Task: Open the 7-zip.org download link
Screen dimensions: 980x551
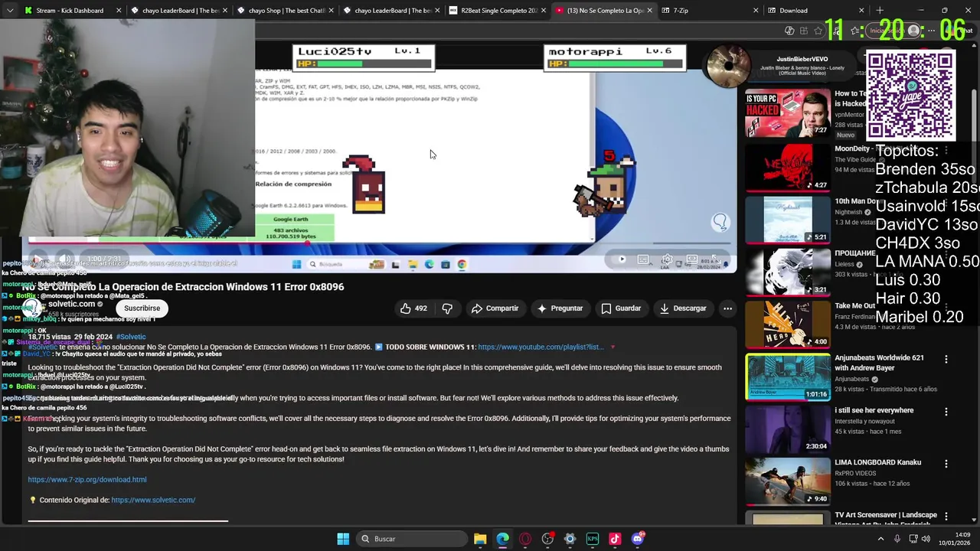Action: (87, 480)
